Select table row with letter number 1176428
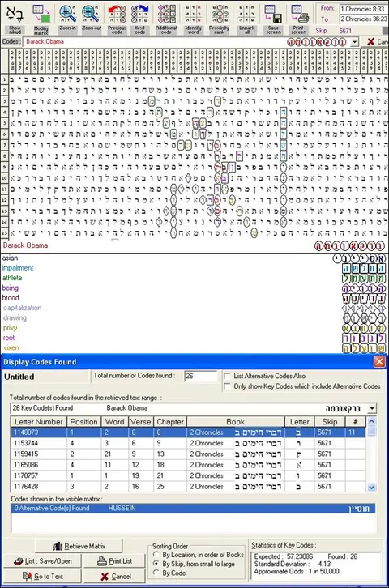The width and height of the screenshot is (389, 588). tap(188, 487)
